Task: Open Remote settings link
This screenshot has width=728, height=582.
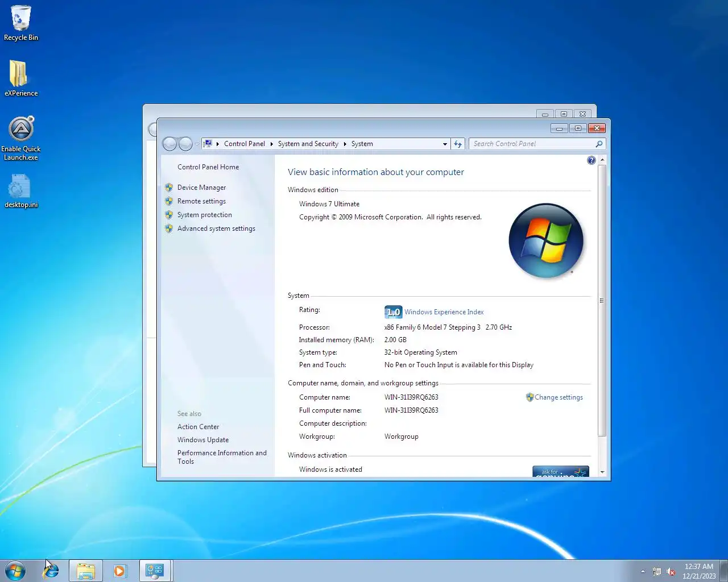Action: coord(201,201)
